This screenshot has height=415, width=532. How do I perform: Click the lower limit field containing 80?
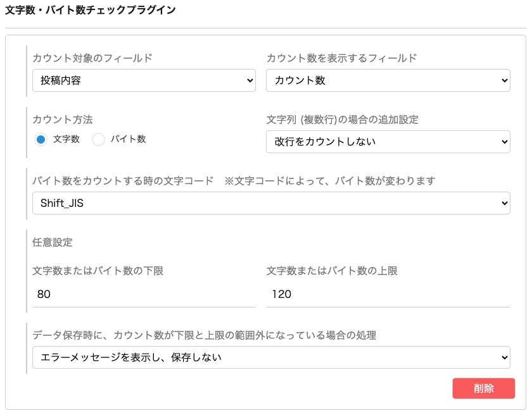(x=144, y=294)
